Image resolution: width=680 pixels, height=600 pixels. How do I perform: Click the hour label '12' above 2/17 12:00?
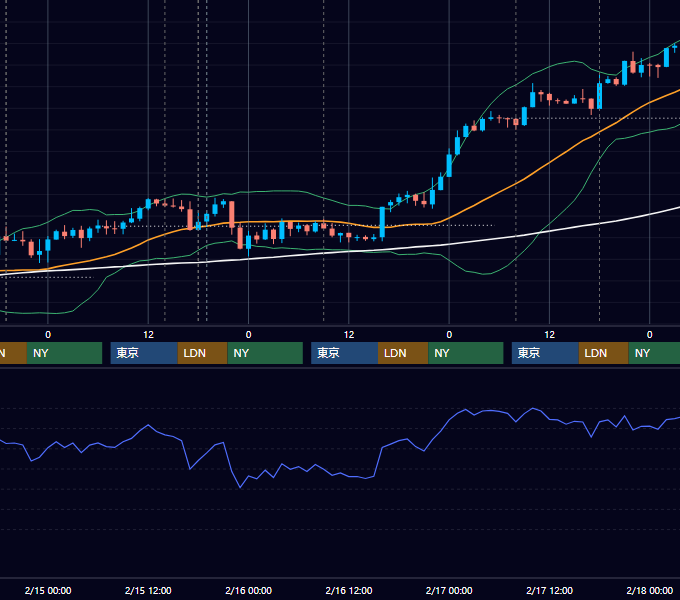(x=549, y=335)
